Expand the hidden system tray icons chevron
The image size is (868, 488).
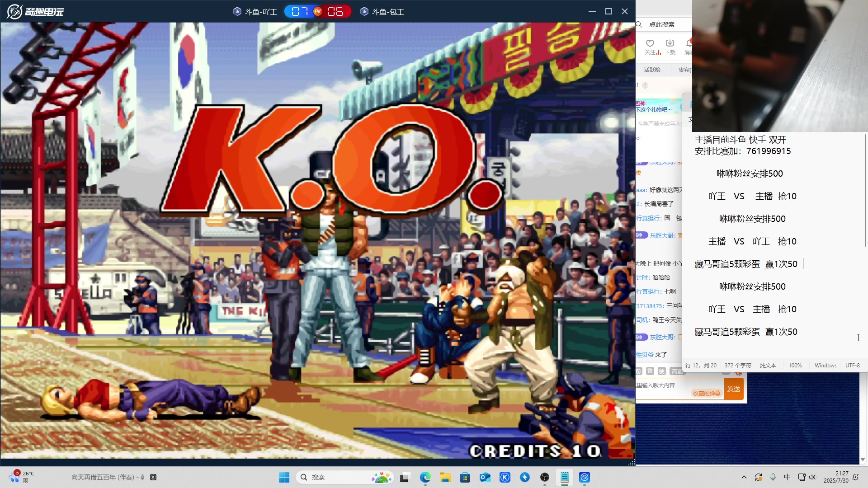coord(744,477)
